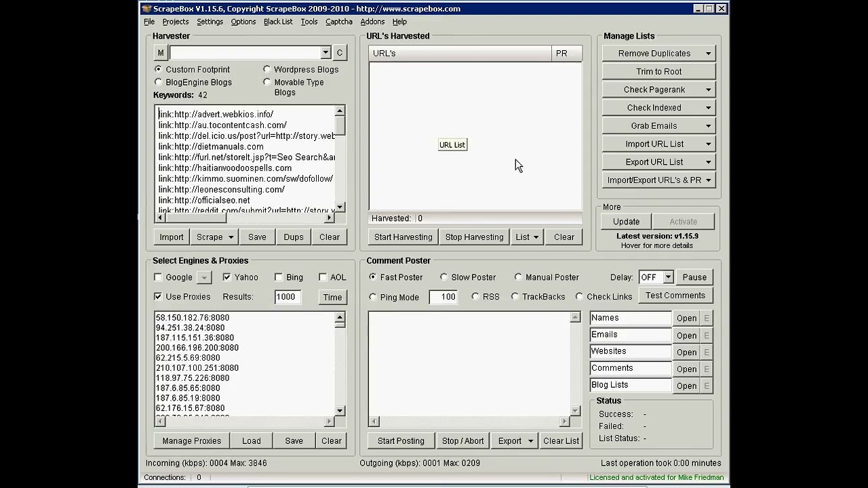Click keyword link:http://dietmanuals.com line
Image resolution: width=868 pixels, height=488 pixels.
click(x=211, y=146)
